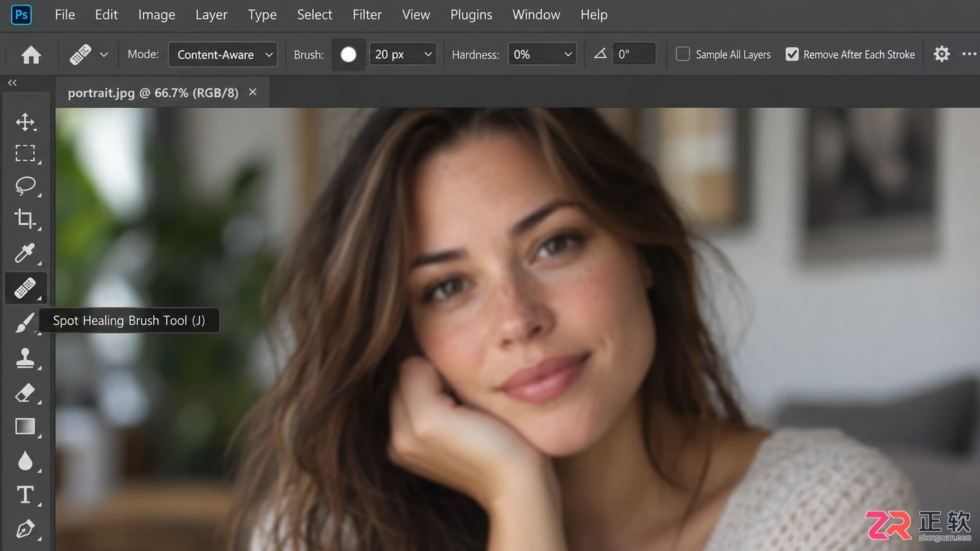This screenshot has width=980, height=551.
Task: Click the brush angle icon
Action: pyautogui.click(x=600, y=54)
